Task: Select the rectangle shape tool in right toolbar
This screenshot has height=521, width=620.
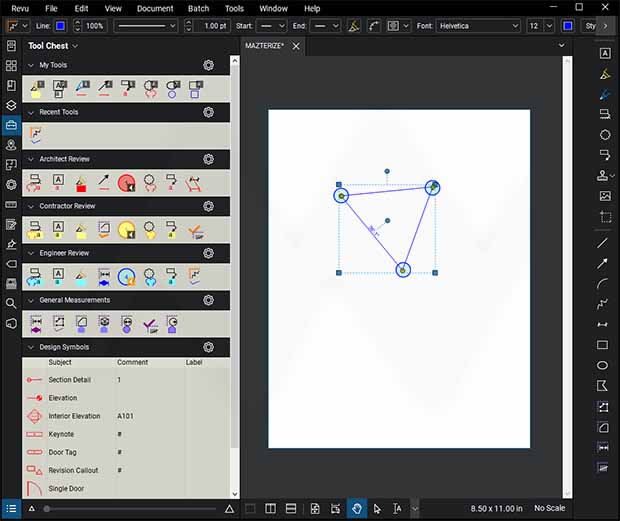Action: pos(604,345)
